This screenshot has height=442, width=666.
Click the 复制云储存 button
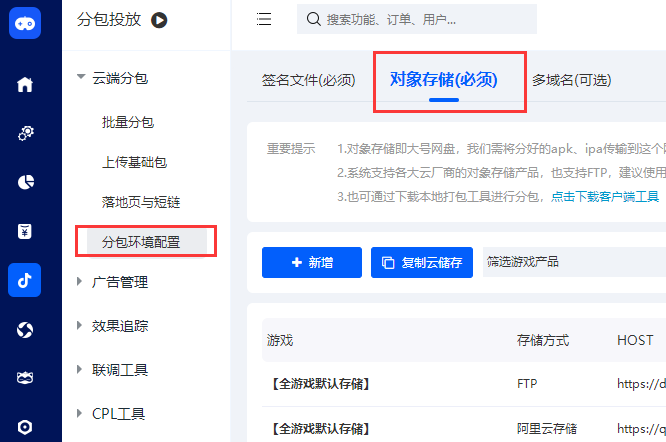click(421, 262)
